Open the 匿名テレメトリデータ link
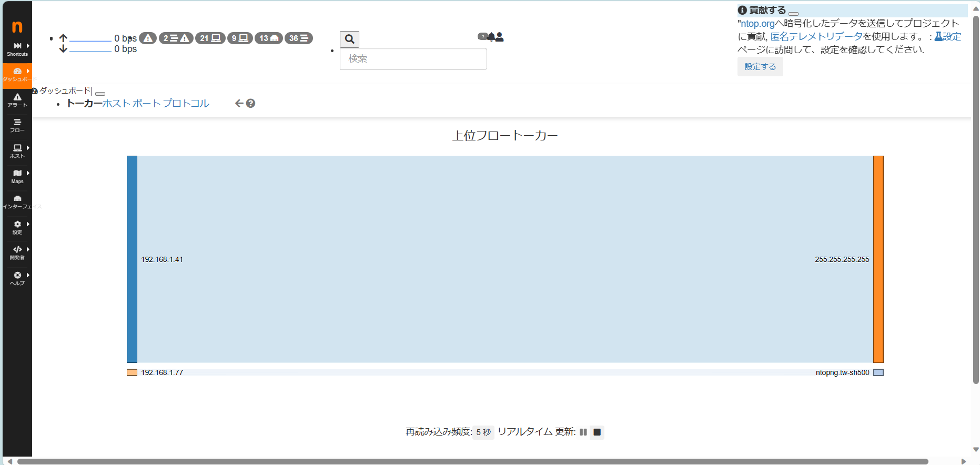Viewport: 980px width, 465px height. (x=816, y=36)
